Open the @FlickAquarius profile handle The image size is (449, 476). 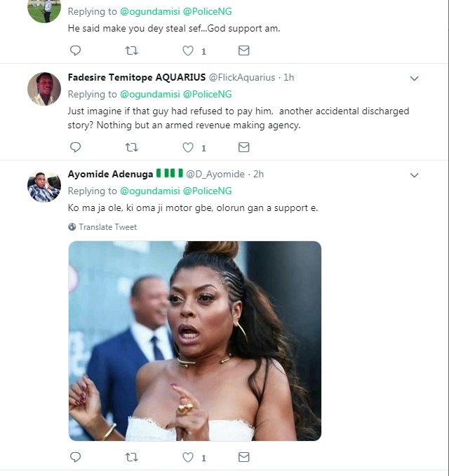point(241,77)
